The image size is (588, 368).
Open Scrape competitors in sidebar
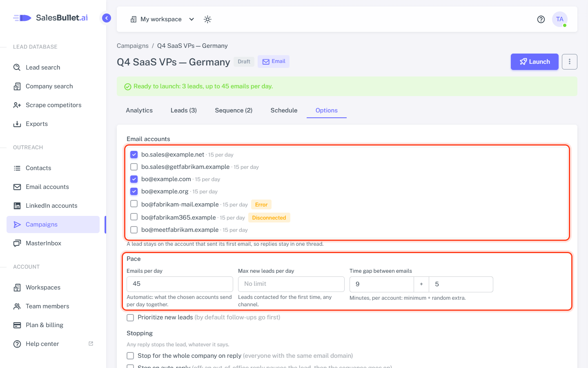[x=53, y=105]
